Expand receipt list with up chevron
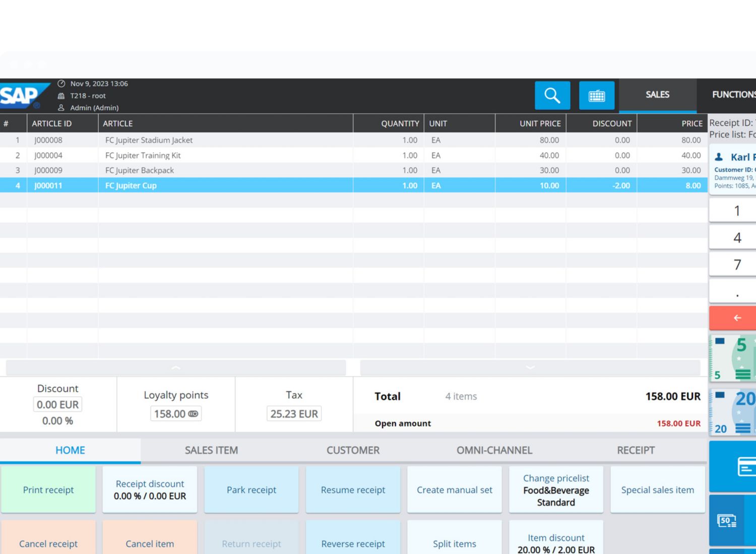This screenshot has height=554, width=756. [176, 368]
